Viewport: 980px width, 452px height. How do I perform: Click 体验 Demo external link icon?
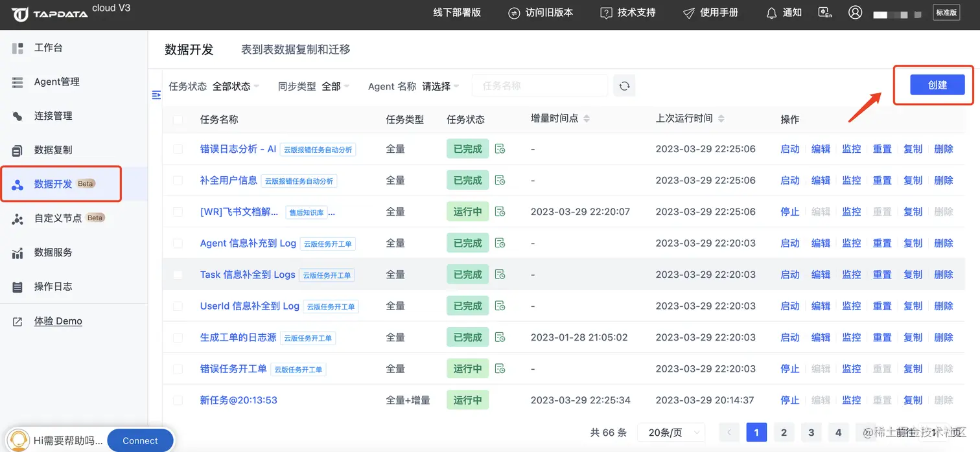pyautogui.click(x=17, y=322)
